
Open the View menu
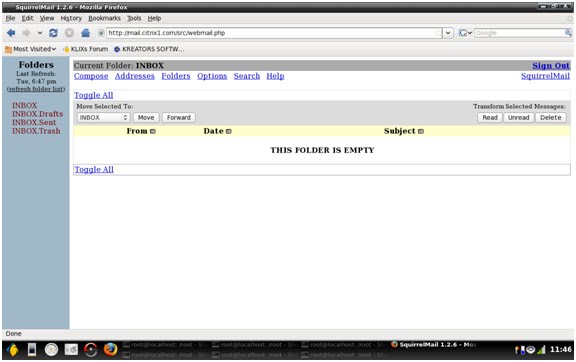point(47,18)
